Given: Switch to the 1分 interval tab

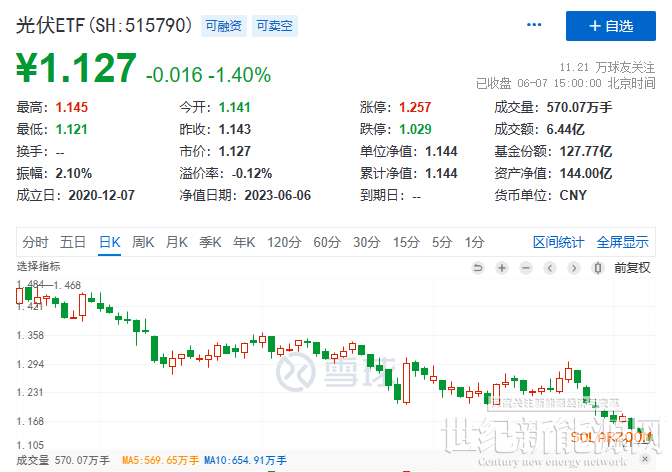Looking at the screenshot, I should point(475,242).
